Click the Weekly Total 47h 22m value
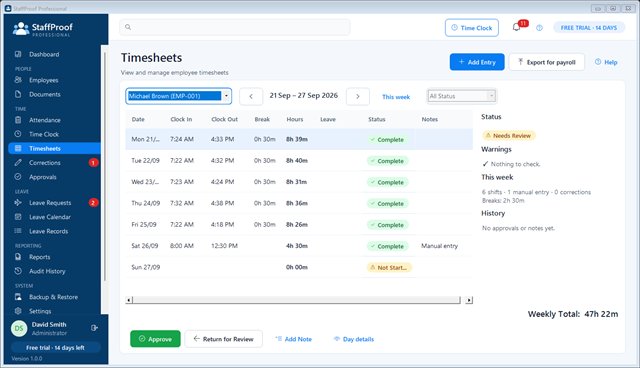The height and width of the screenshot is (368, 640). 601,314
